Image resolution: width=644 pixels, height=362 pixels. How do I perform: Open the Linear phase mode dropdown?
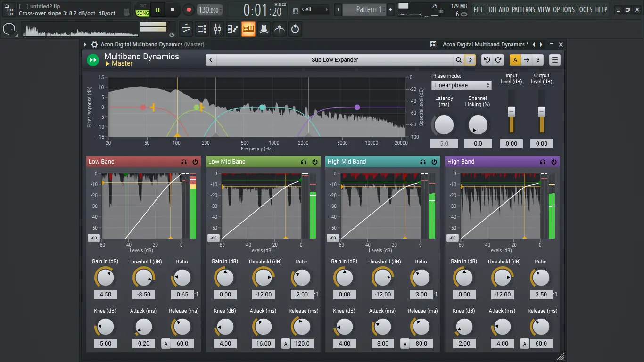pyautogui.click(x=461, y=85)
